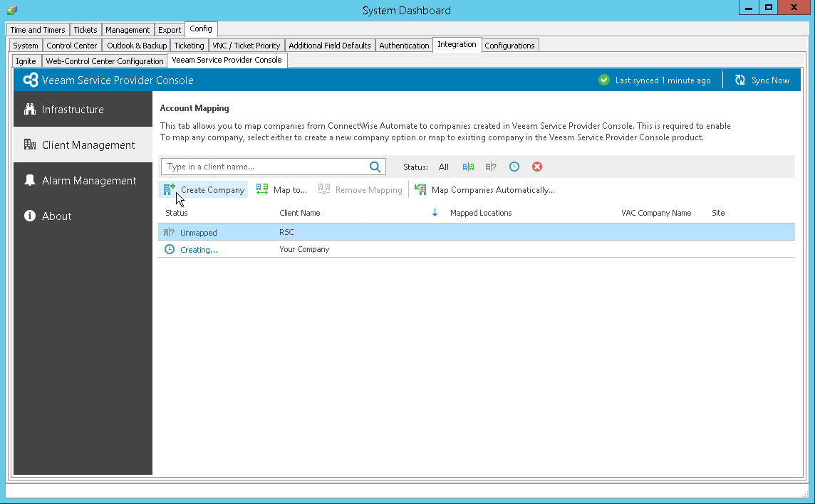Open the Alarm Management section
The width and height of the screenshot is (815, 504).
pyautogui.click(x=83, y=180)
